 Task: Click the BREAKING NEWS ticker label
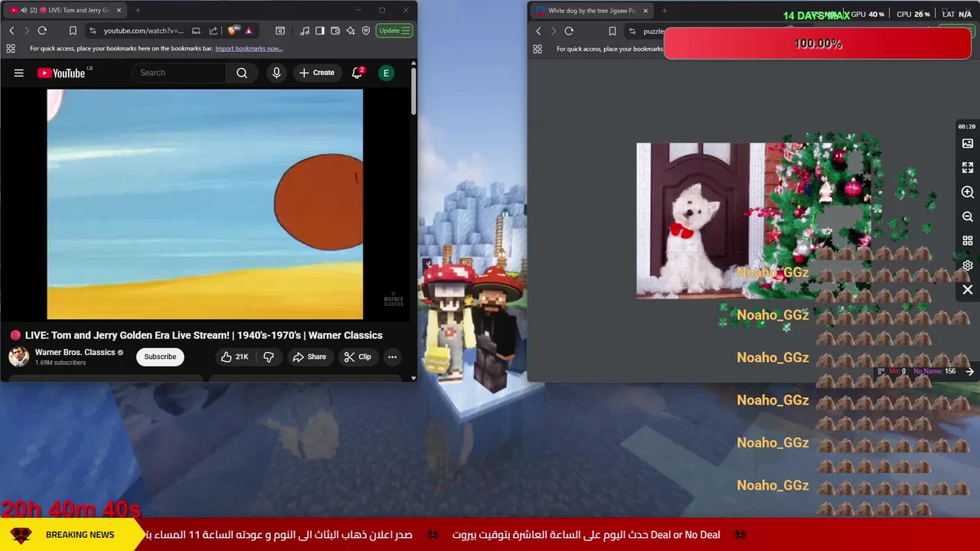click(80, 535)
